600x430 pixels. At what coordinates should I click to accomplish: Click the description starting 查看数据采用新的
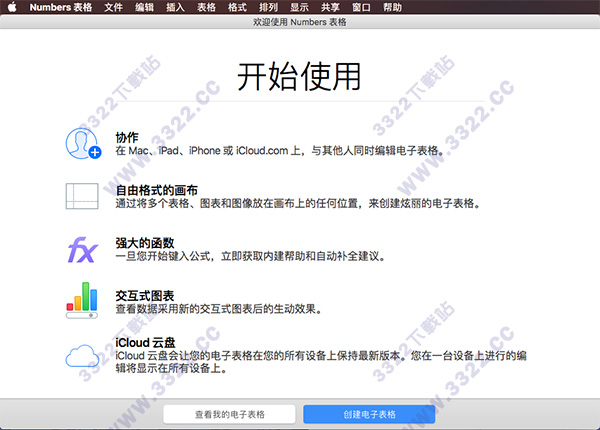pyautogui.click(x=219, y=309)
